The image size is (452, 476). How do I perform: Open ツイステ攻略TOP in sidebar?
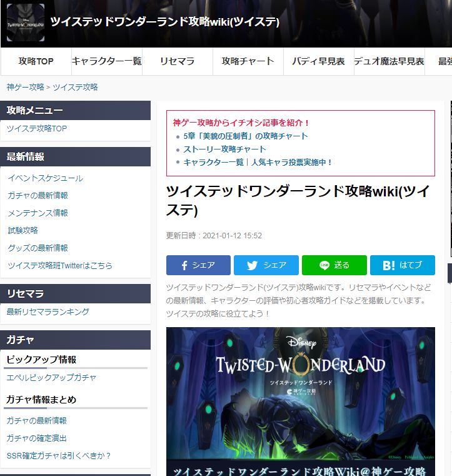(37, 128)
